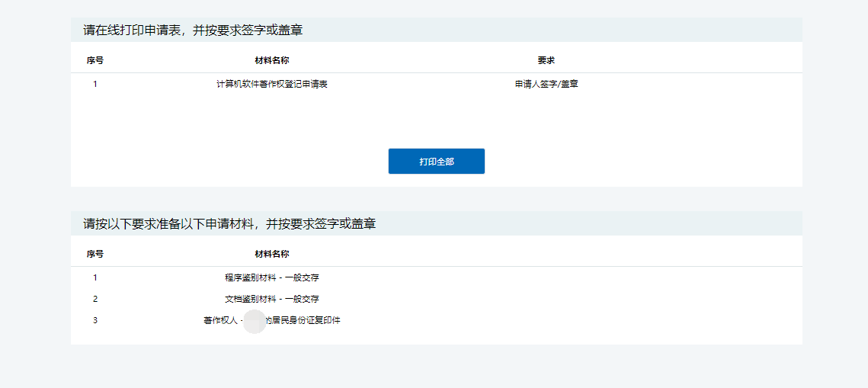Click the 打印全部 button
The image size is (868, 388).
[436, 161]
